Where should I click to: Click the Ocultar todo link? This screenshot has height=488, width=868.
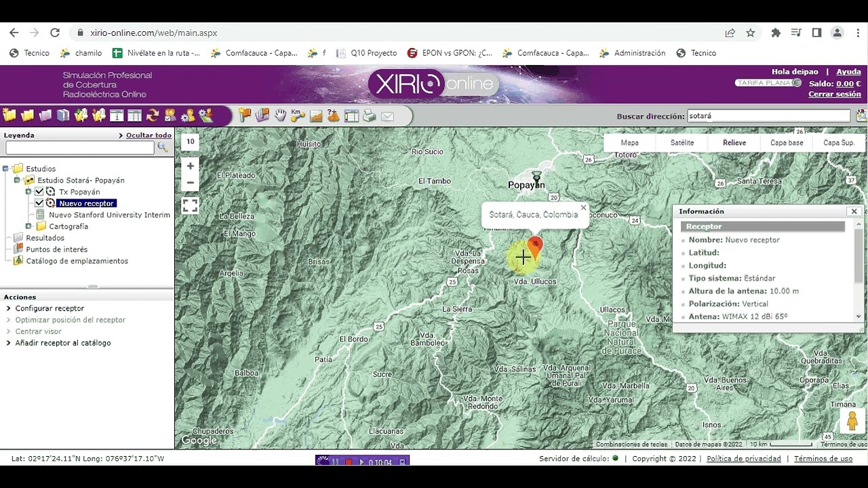149,135
